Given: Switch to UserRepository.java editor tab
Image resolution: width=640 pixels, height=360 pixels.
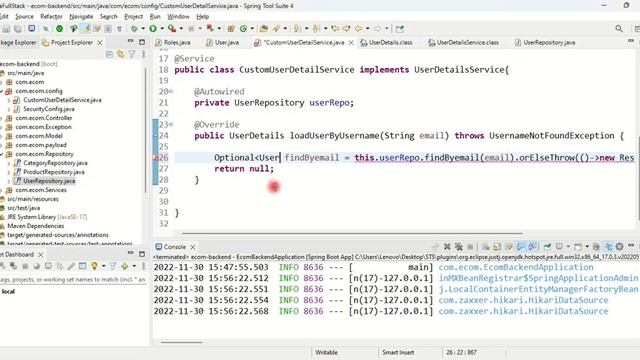Looking at the screenshot, I should pos(545,42).
